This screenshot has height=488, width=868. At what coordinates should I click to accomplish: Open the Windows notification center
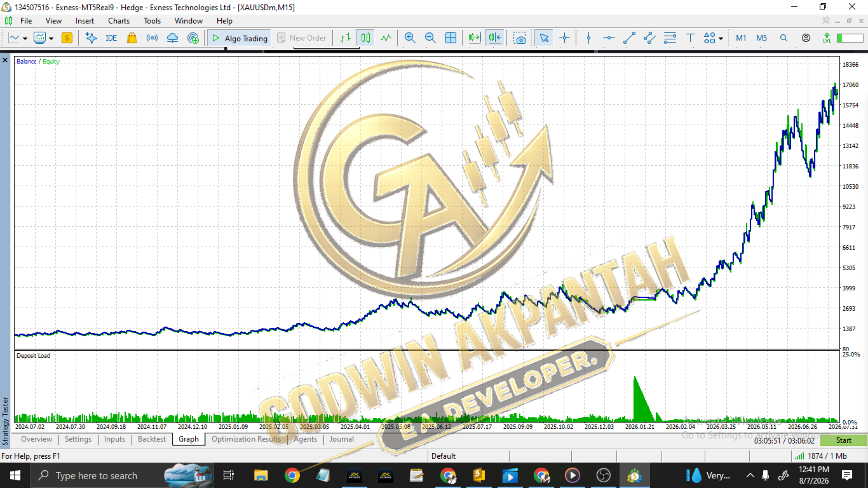[x=847, y=475]
